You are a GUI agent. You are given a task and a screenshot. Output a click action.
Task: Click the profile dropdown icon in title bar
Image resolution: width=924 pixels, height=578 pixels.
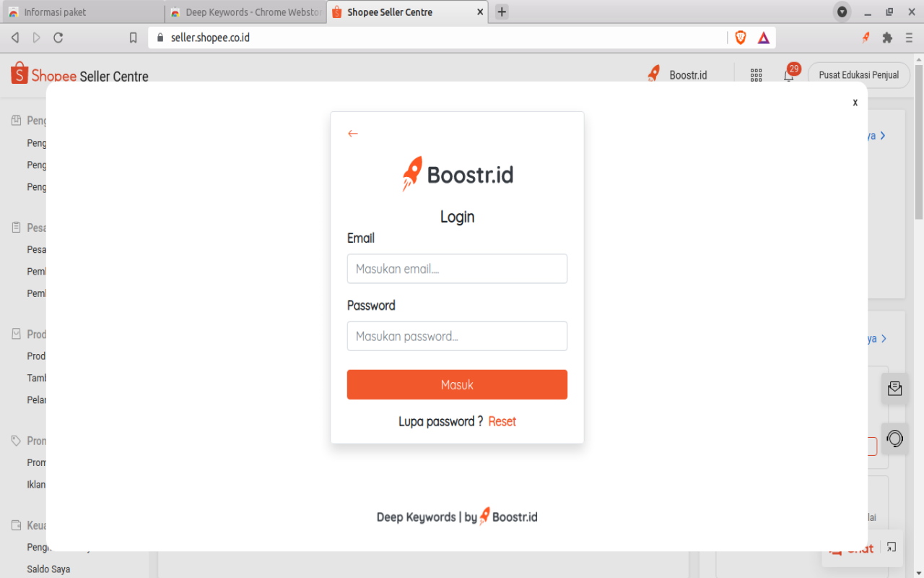click(842, 12)
